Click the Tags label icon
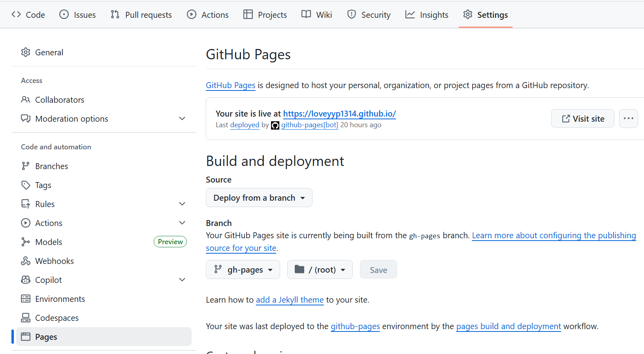 [26, 185]
